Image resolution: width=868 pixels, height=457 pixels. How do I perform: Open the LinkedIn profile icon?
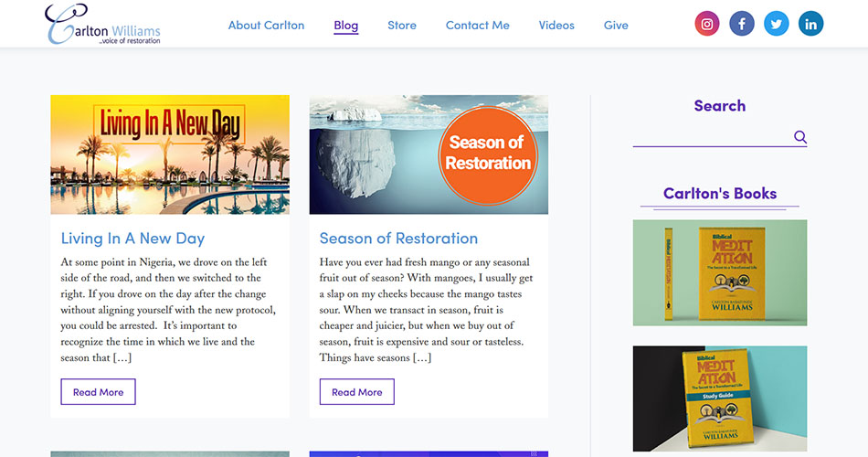coord(810,24)
